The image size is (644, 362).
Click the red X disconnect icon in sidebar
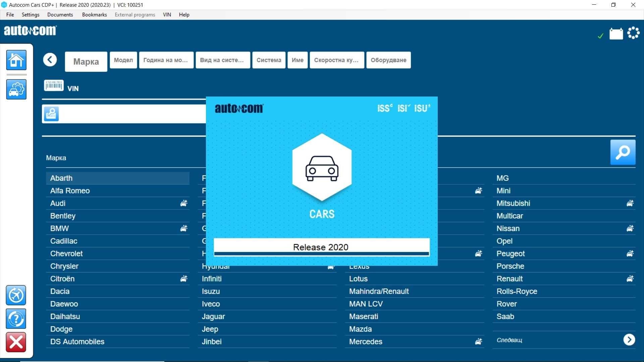[x=16, y=342]
